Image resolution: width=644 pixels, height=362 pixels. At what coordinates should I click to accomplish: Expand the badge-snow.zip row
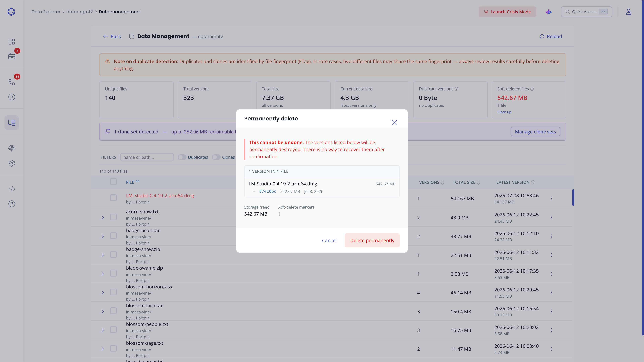[x=103, y=255]
